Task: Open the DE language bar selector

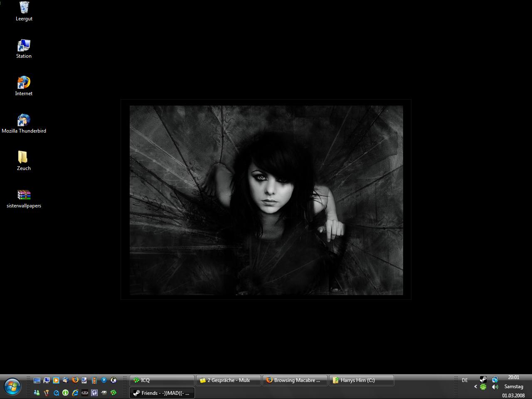Action: (465, 380)
